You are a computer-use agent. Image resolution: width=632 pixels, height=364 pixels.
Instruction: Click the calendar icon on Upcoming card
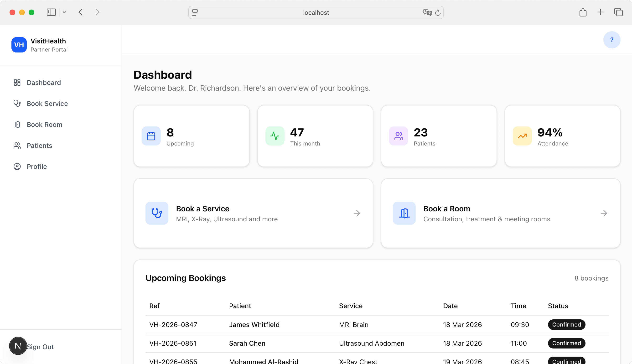(151, 136)
